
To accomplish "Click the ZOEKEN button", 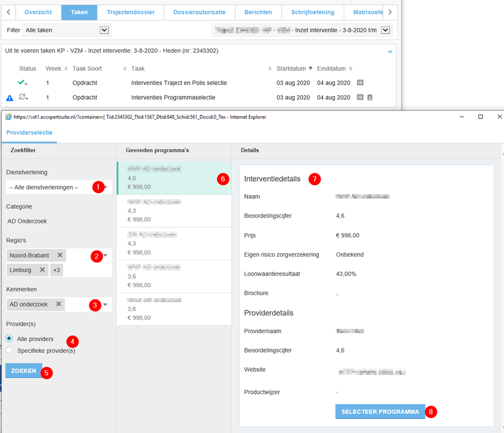I will 24,371.
